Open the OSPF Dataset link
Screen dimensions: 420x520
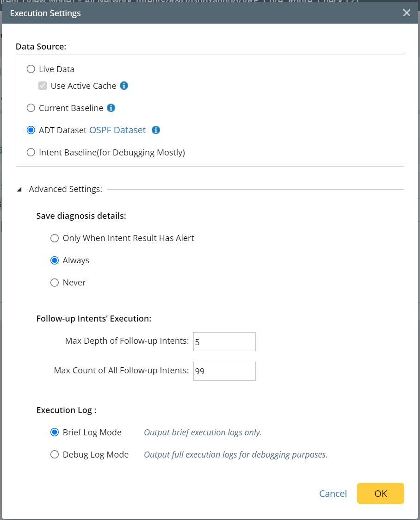(x=117, y=130)
